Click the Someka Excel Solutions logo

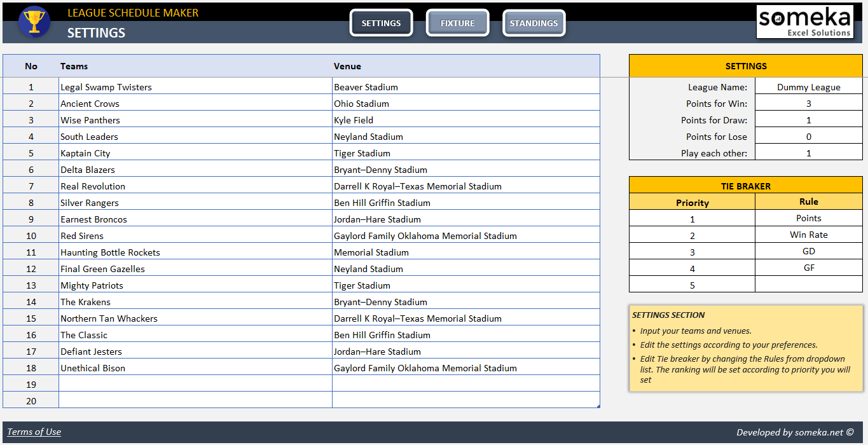804,21
